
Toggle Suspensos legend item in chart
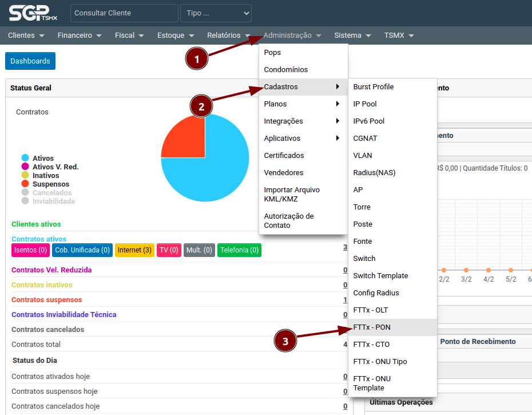click(x=51, y=184)
